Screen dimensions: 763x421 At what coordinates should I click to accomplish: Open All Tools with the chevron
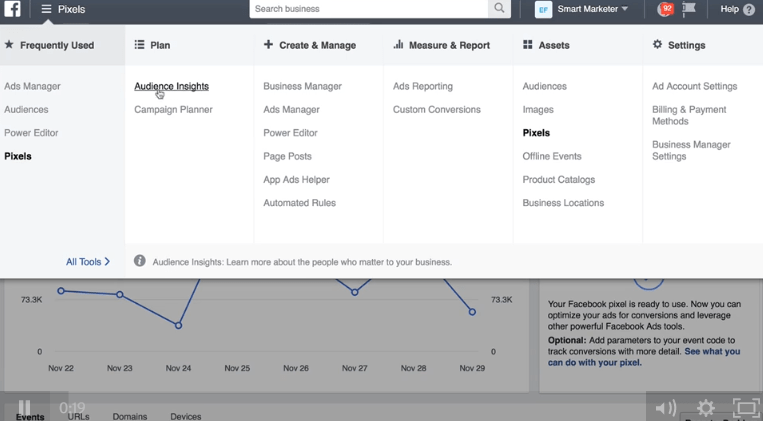click(x=88, y=262)
